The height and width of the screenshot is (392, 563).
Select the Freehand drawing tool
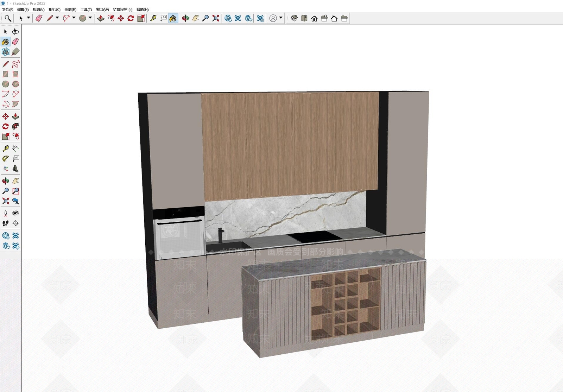tap(15, 64)
